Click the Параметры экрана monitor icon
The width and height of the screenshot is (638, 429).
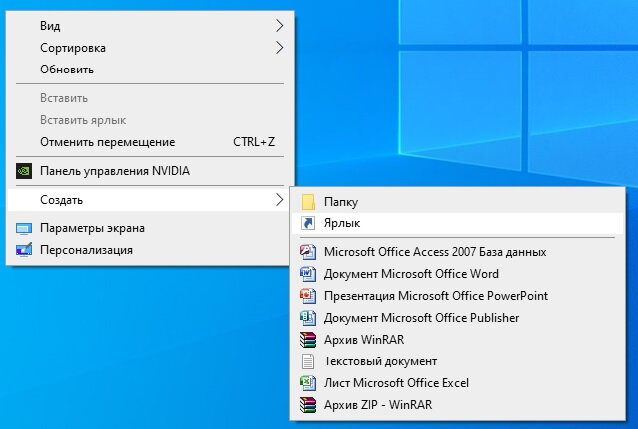(24, 228)
